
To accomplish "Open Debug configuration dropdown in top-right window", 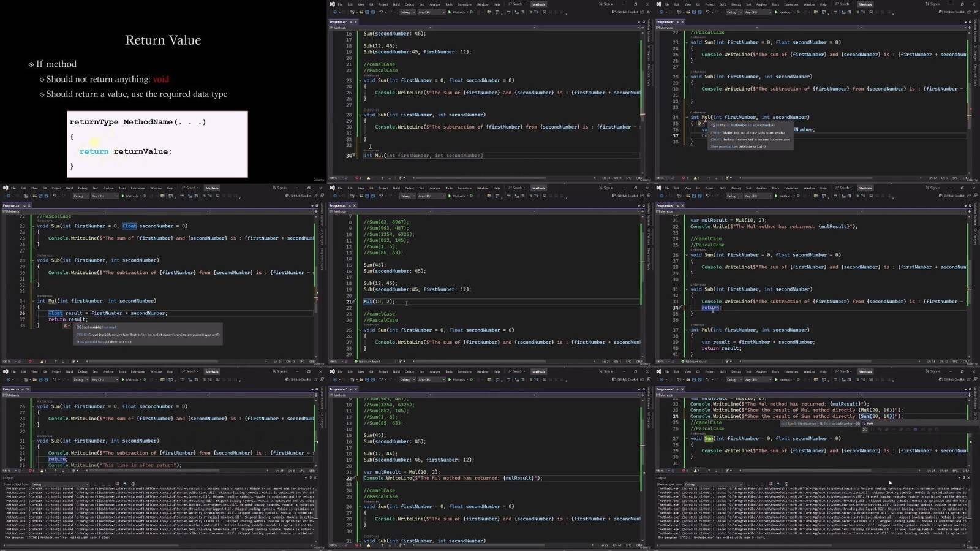I will point(734,12).
